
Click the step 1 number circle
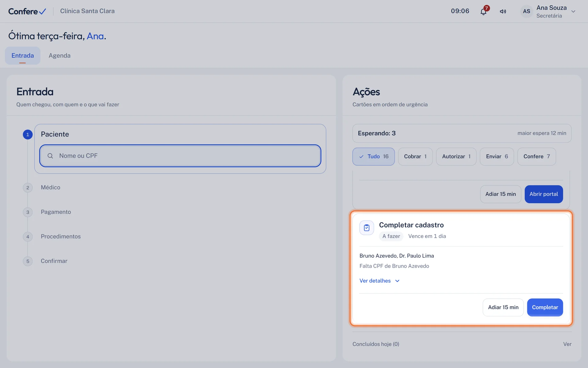[28, 134]
